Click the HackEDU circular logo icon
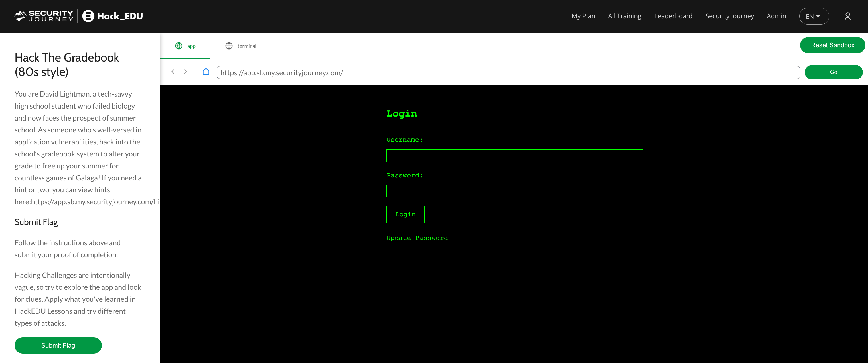The width and height of the screenshot is (868, 363). pos(88,16)
